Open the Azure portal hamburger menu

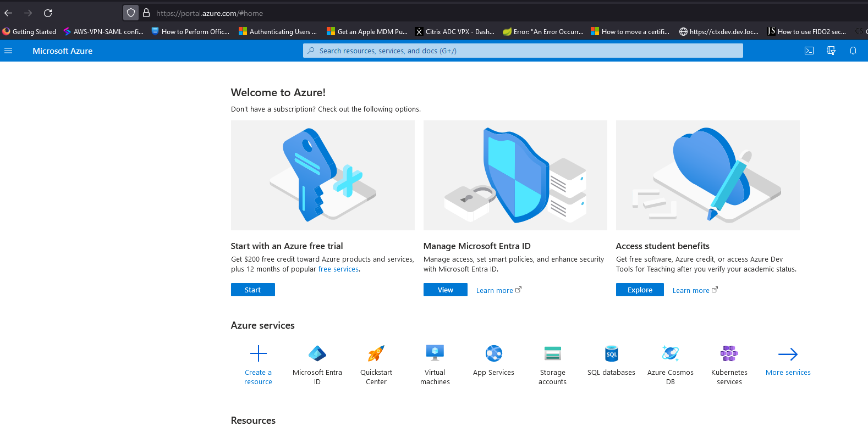tap(8, 51)
